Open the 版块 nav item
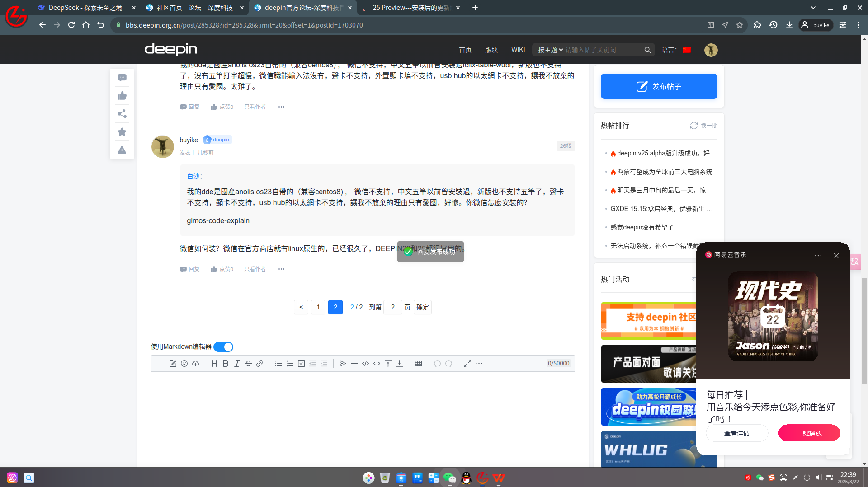Screen dimensions: 868x487 tap(491, 50)
